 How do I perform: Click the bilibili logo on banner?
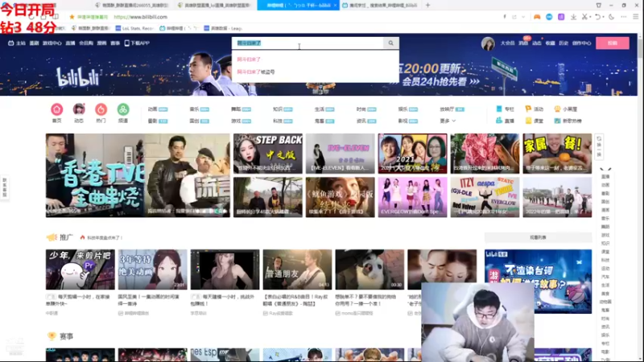click(x=78, y=77)
